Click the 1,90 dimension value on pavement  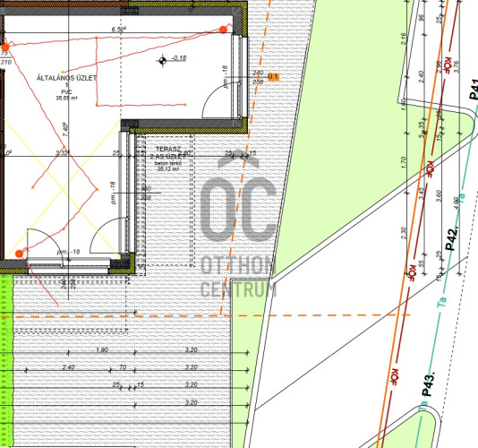102,349
